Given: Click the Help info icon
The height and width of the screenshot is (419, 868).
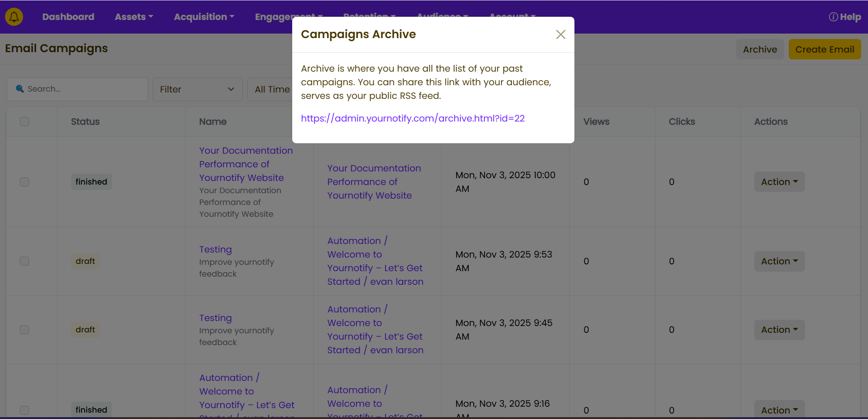Looking at the screenshot, I should tap(833, 17).
